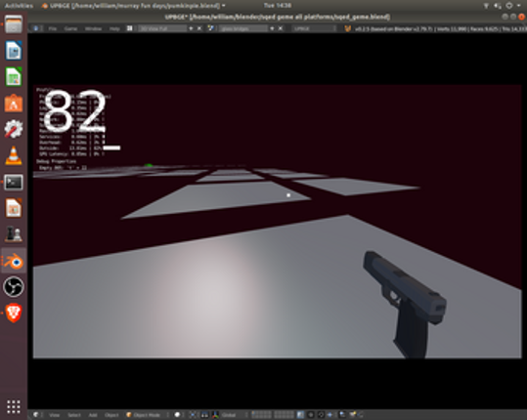The width and height of the screenshot is (527, 420).
Task: Click the white crosshair dot in game view
Action: coord(288,195)
